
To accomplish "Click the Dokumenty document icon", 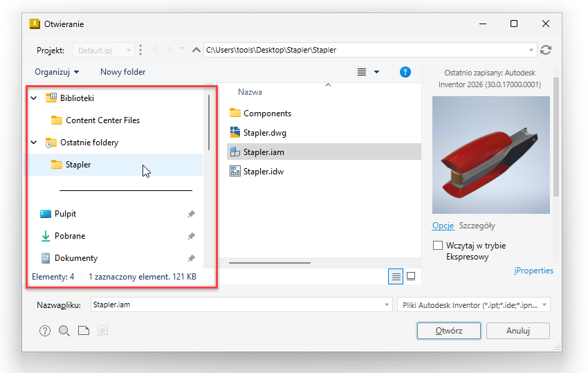I will (x=46, y=258).
